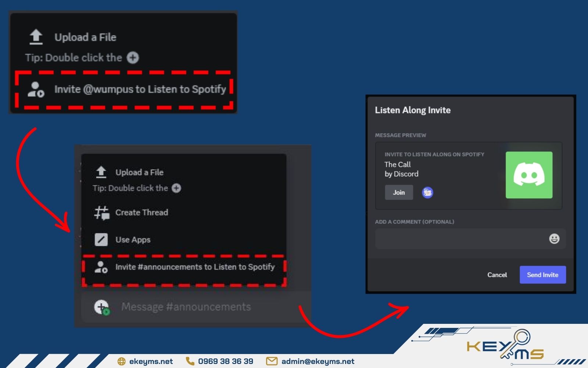Select Invite @wumpus to Listen to Spotify
The height and width of the screenshot is (368, 588).
(x=140, y=89)
